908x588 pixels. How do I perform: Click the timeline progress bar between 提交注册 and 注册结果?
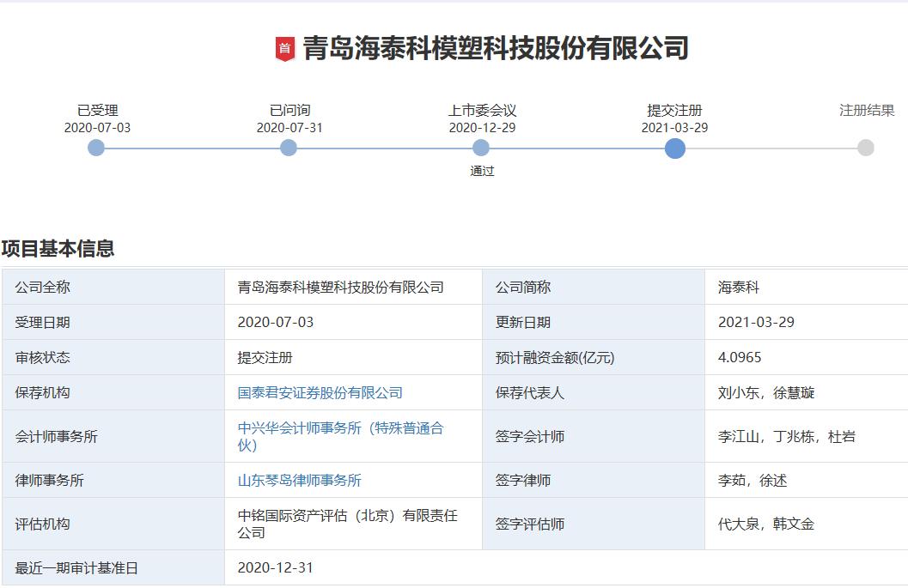(770, 149)
